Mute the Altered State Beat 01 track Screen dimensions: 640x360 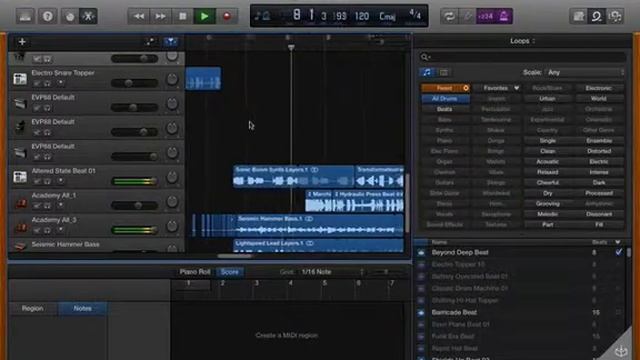37,181
